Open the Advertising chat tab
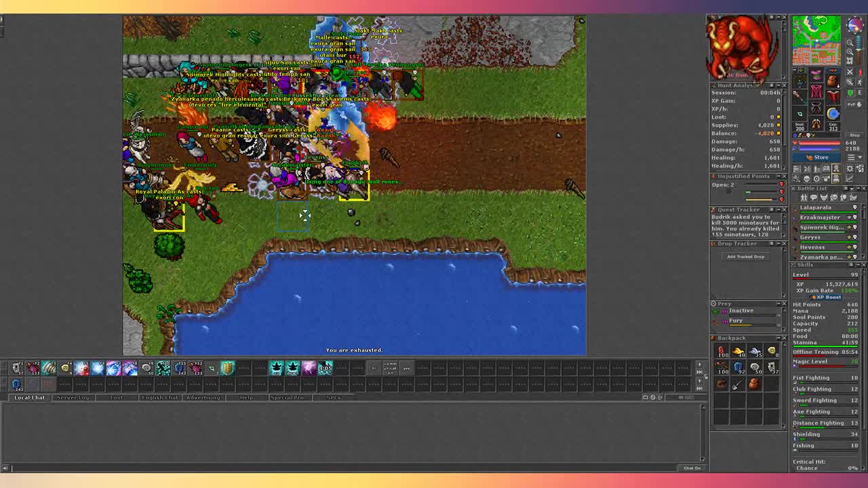Viewport: 868px width, 488px height. pyautogui.click(x=203, y=397)
